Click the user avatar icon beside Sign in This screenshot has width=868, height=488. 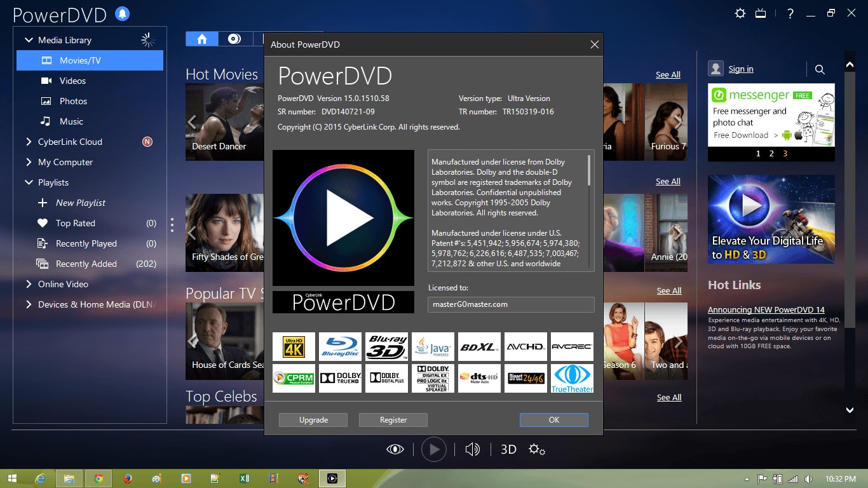(716, 69)
